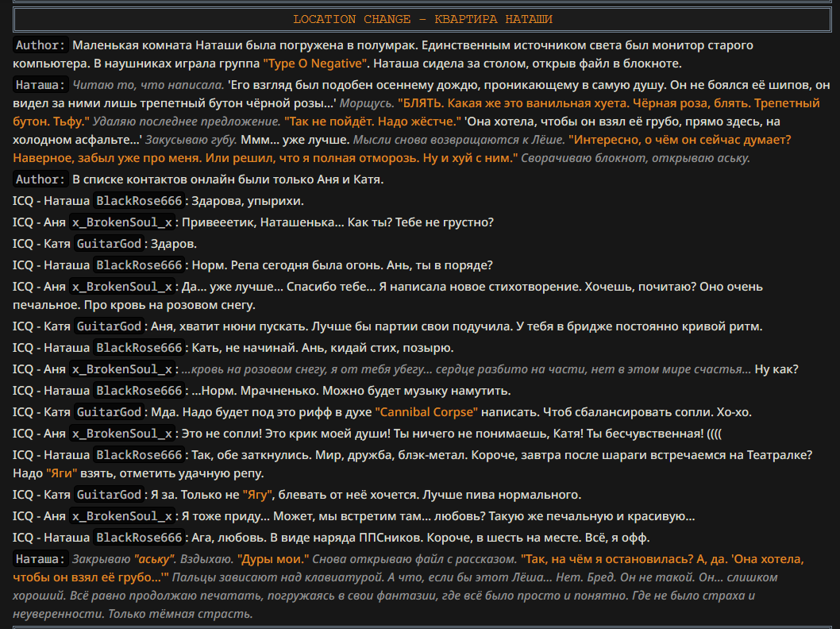Click Author label before 'Маленькая комната Наташи'

(x=41, y=45)
